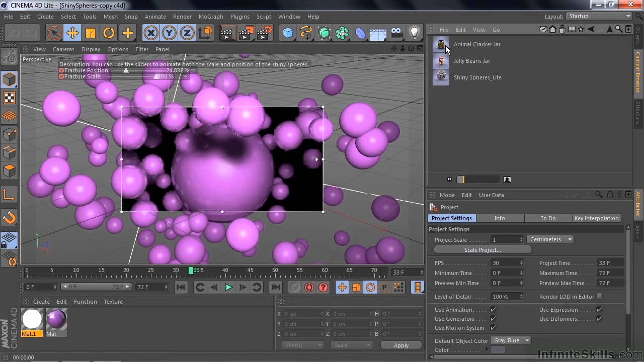Click Render View clapboard icon
This screenshot has height=362, width=644.
pos(227,34)
